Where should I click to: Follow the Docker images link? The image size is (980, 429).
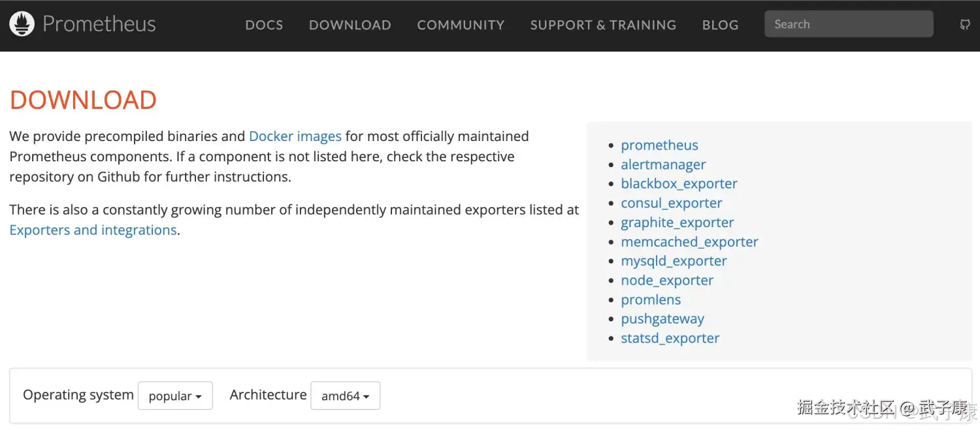(x=295, y=136)
